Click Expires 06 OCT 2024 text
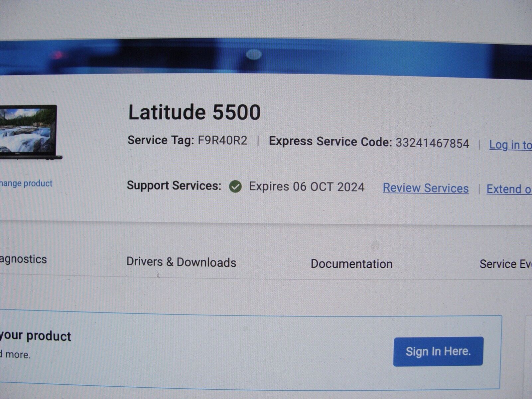Image resolution: width=532 pixels, height=399 pixels. point(307,187)
